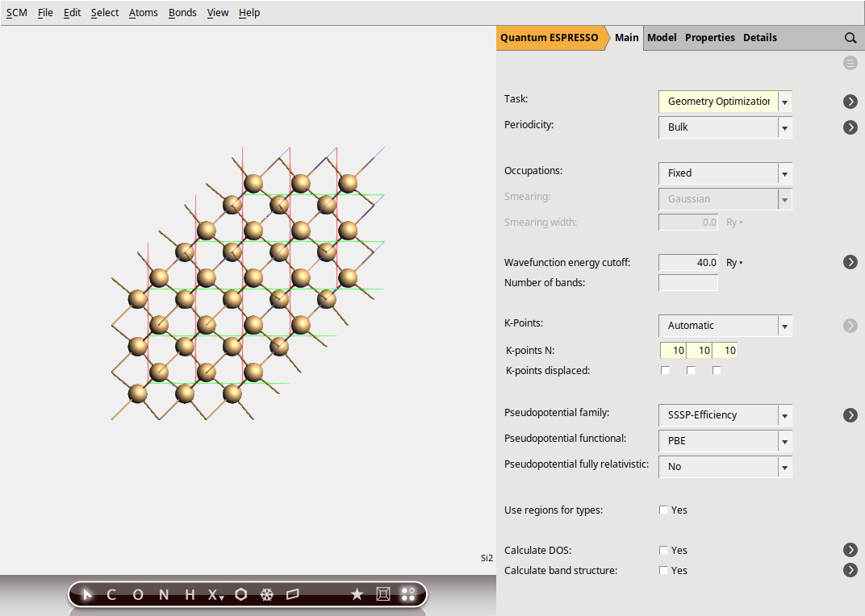Open the File menu
Screen dimensions: 865x616
coord(45,13)
